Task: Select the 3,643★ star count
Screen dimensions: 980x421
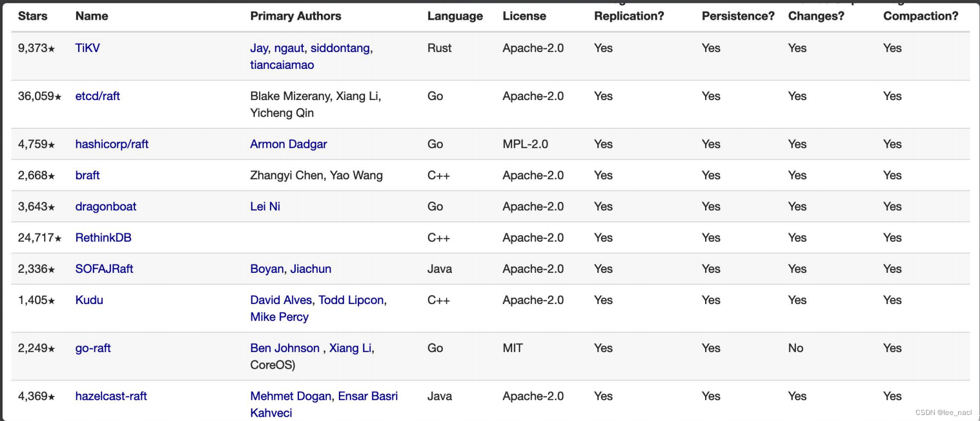Action: coord(37,207)
